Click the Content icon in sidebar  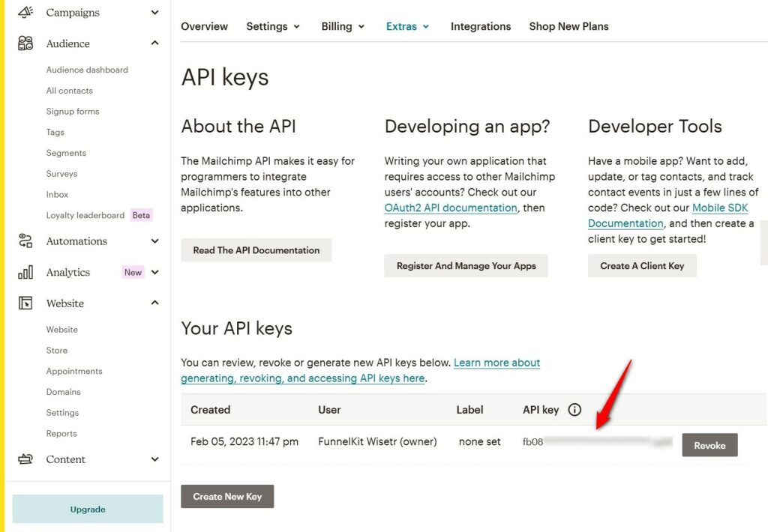(x=25, y=459)
